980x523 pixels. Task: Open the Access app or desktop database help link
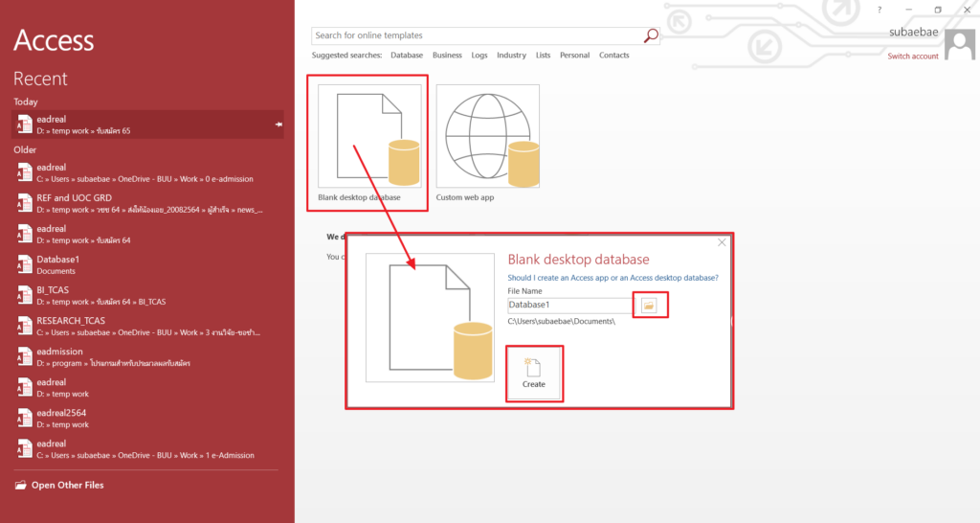[x=612, y=278]
